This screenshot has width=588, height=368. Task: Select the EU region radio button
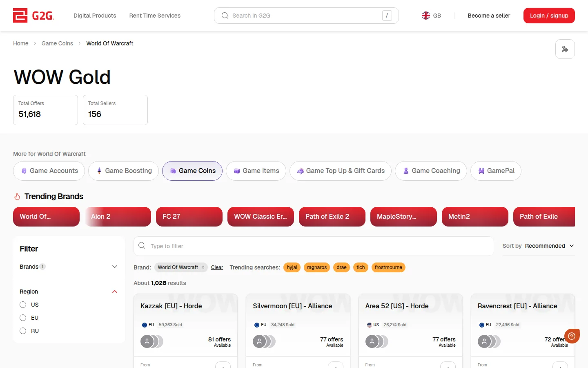23,318
